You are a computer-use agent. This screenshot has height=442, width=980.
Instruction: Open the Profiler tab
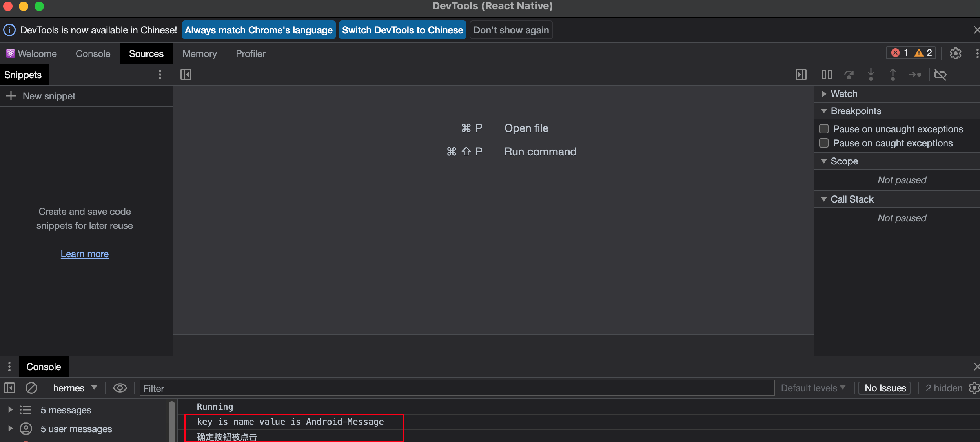pyautogui.click(x=250, y=53)
